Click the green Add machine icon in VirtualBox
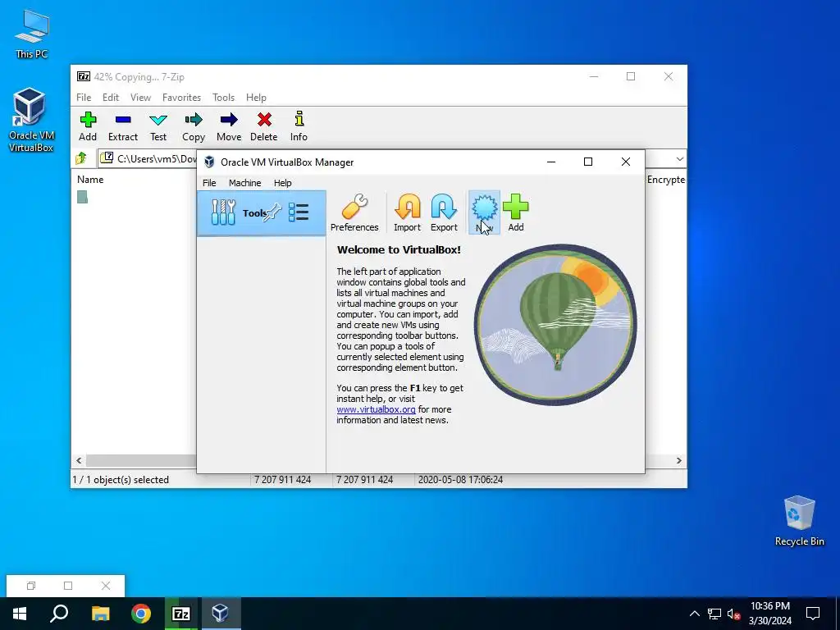The width and height of the screenshot is (840, 630). point(515,212)
